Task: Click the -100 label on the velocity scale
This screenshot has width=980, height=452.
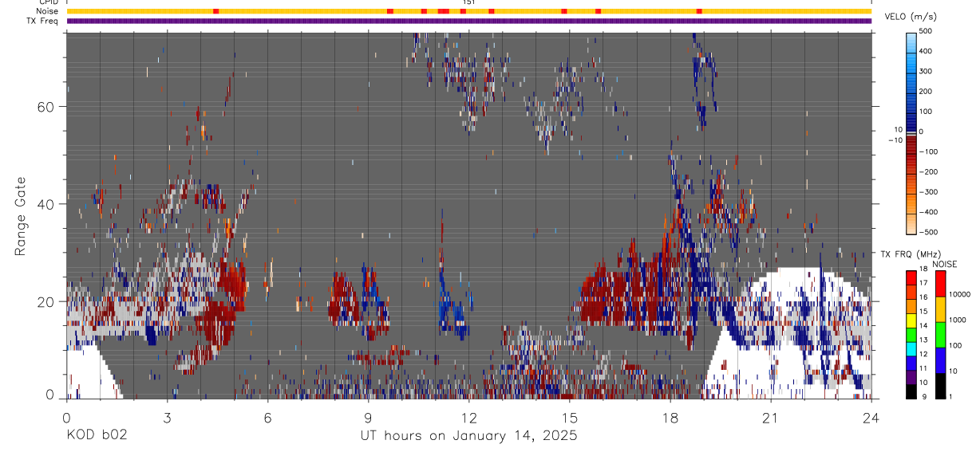Action: [928, 151]
